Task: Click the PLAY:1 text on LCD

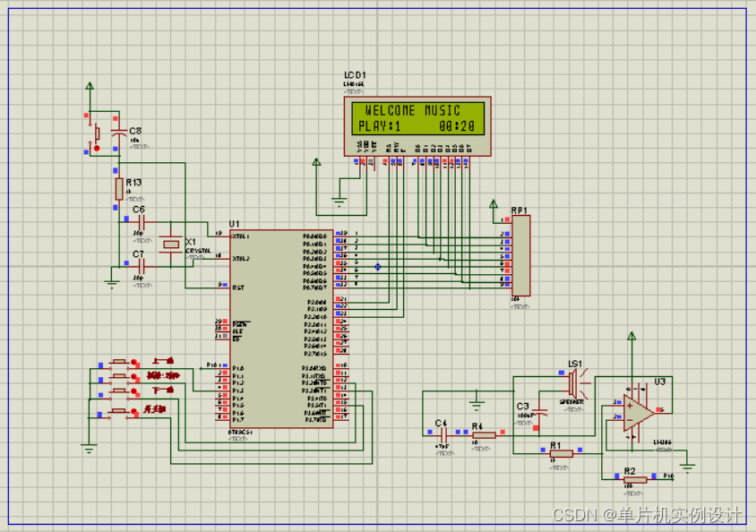Action: [380, 126]
